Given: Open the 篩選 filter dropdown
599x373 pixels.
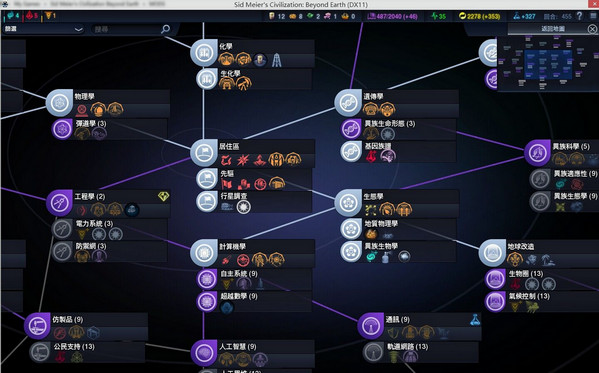Looking at the screenshot, I should [x=43, y=29].
